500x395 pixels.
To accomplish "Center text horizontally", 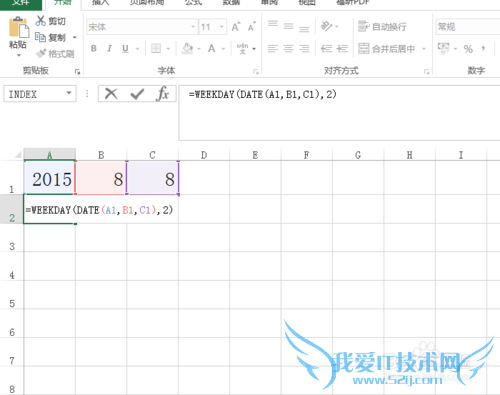I will (288, 49).
